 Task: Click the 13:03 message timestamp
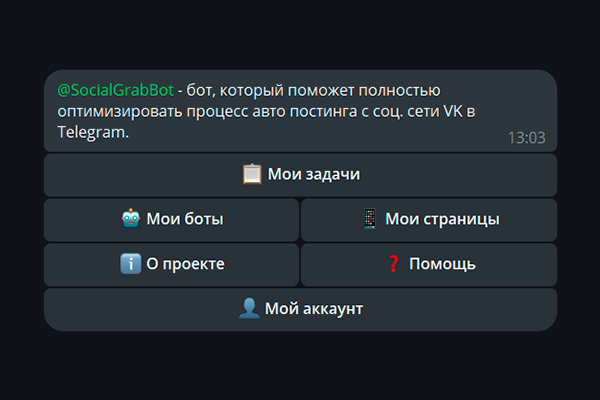point(526,138)
